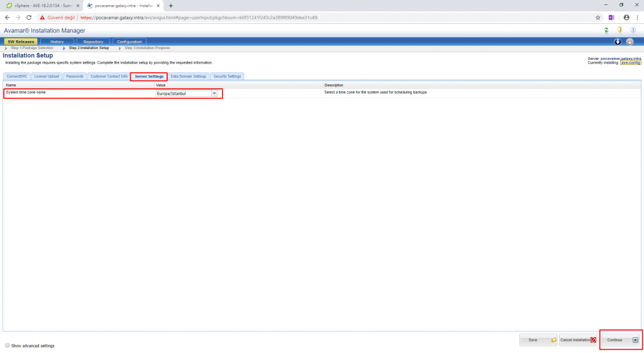Bookmark the page with the star icon
The image size is (644, 353).
[598, 18]
